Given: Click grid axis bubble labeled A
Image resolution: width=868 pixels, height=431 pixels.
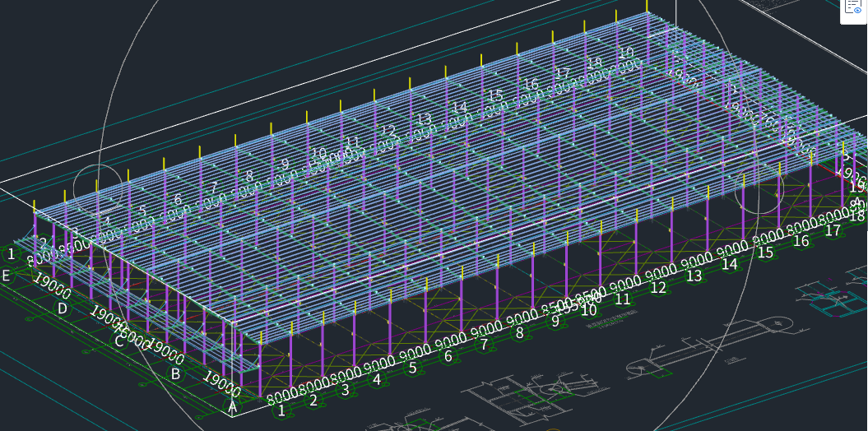Looking at the screenshot, I should [233, 407].
